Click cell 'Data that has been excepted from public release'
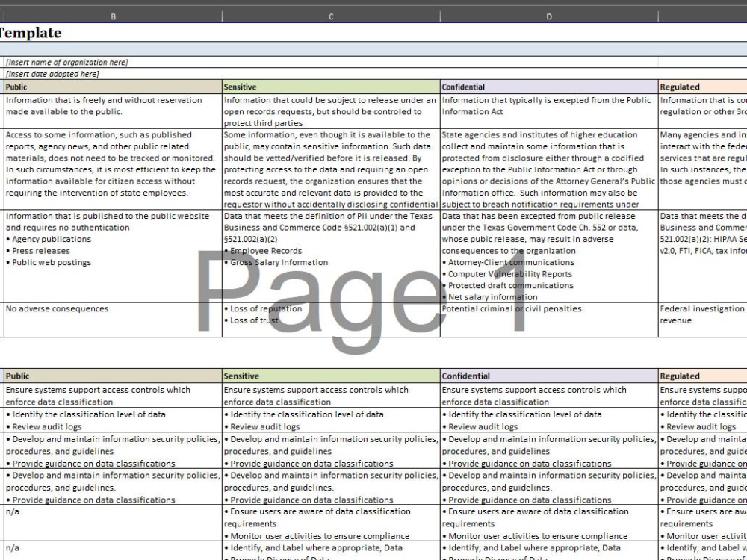 (x=549, y=256)
